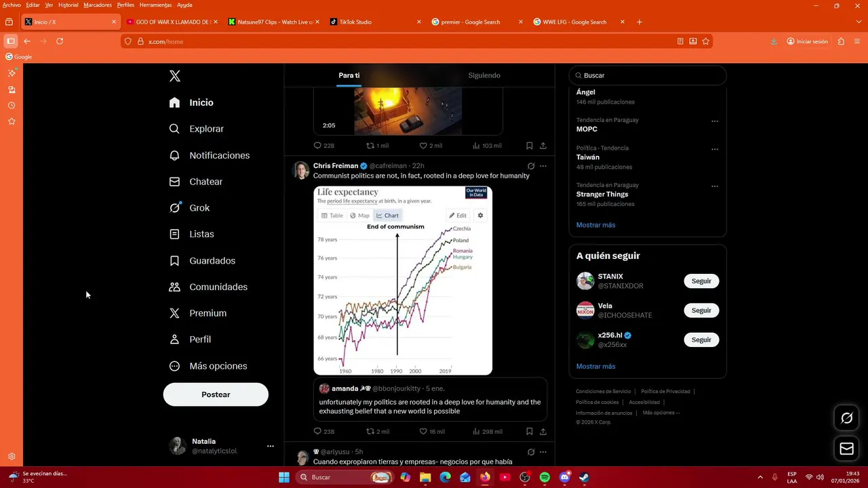Repost the video post with 1 mil
Image resolution: width=868 pixels, height=488 pixels.
pyautogui.click(x=378, y=146)
